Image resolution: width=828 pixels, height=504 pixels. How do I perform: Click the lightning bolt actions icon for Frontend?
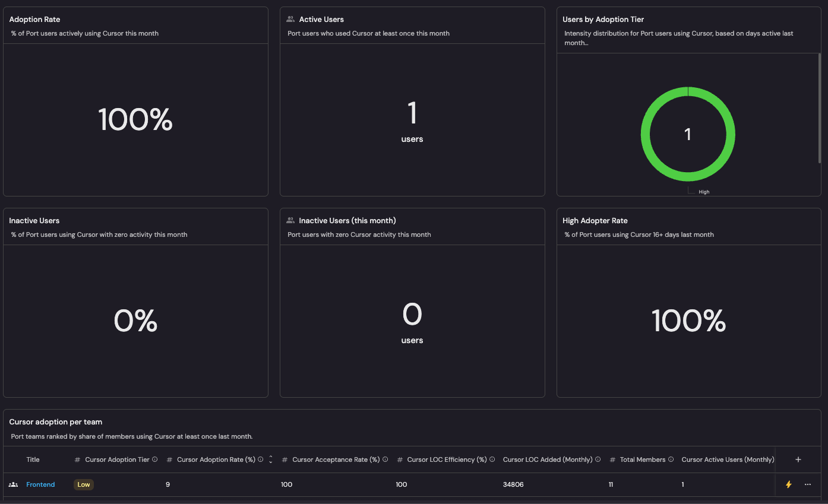click(789, 484)
